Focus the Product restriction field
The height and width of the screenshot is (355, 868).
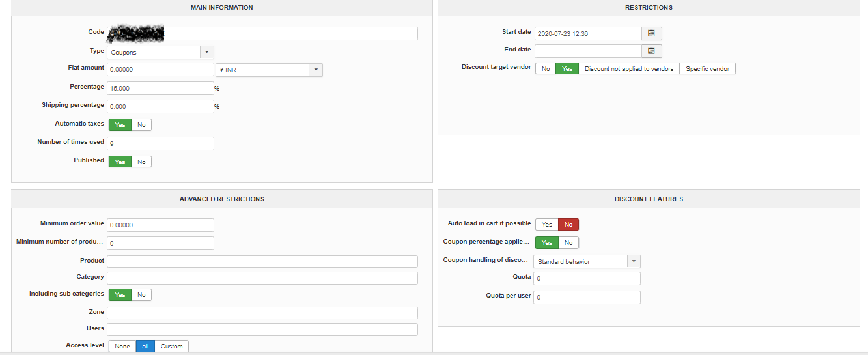[262, 261]
